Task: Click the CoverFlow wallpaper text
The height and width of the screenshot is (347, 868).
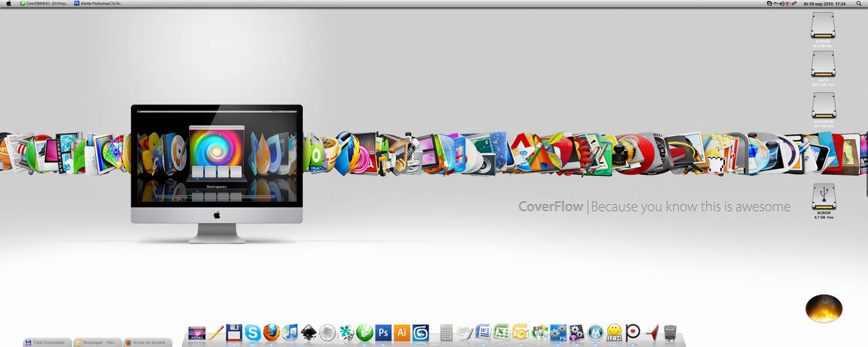Action: coord(654,207)
